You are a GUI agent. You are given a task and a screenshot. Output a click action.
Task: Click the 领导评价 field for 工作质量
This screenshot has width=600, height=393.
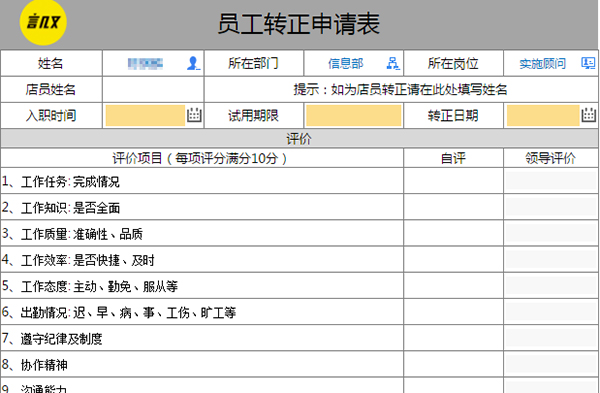click(551, 233)
